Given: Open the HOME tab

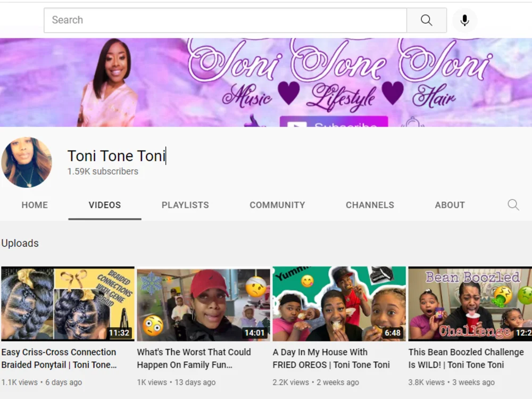Looking at the screenshot, I should point(35,205).
